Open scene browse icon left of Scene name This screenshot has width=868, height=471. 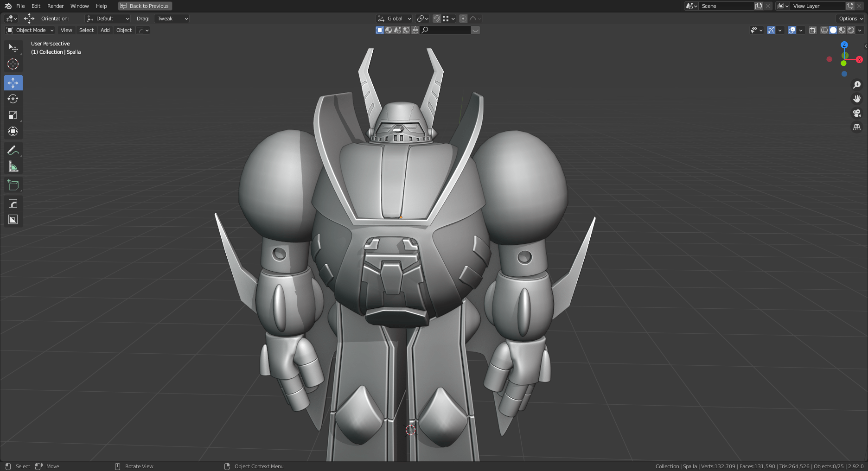(x=691, y=6)
